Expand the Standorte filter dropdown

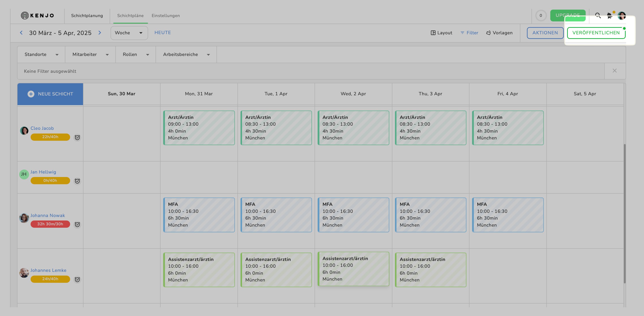(41, 54)
